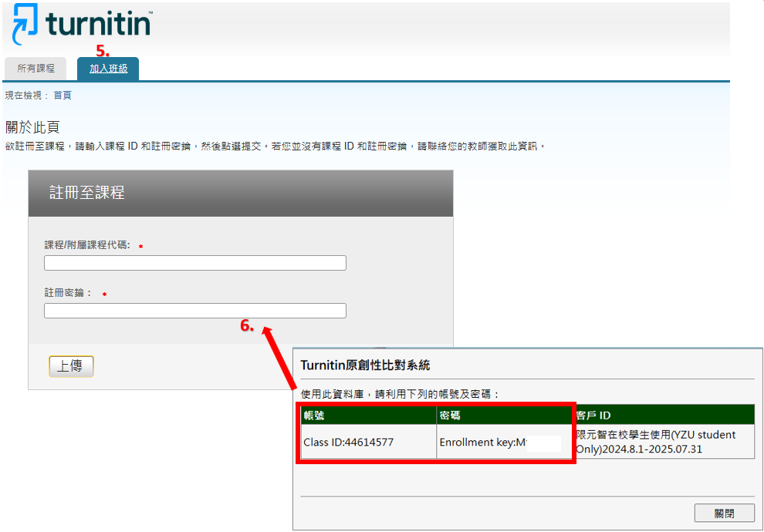Select the Class ID:44614577 cell
Image resolution: width=764 pixels, height=532 pixels.
[x=369, y=442]
